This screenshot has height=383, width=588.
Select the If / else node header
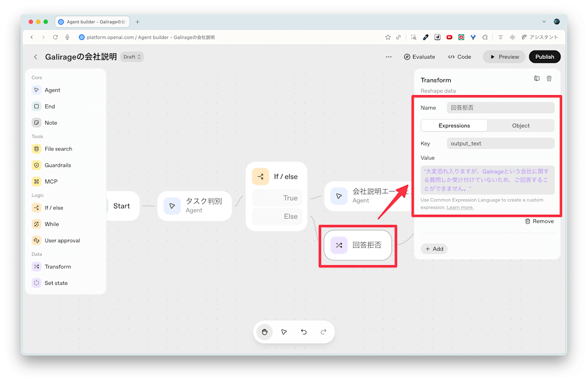pyautogui.click(x=276, y=177)
